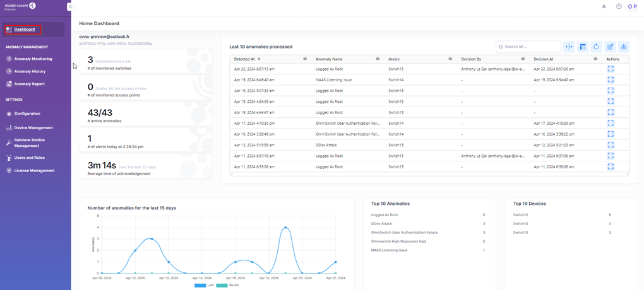
Task: Click the Search all input field
Action: coord(530,47)
